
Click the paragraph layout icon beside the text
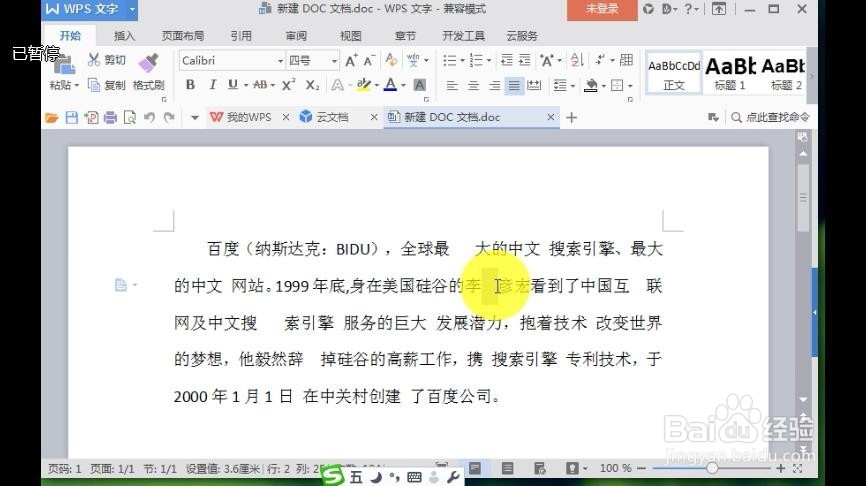pyautogui.click(x=120, y=285)
